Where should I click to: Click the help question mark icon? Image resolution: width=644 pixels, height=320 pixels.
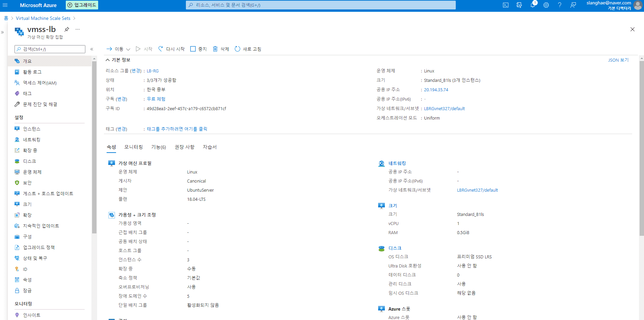[560, 5]
